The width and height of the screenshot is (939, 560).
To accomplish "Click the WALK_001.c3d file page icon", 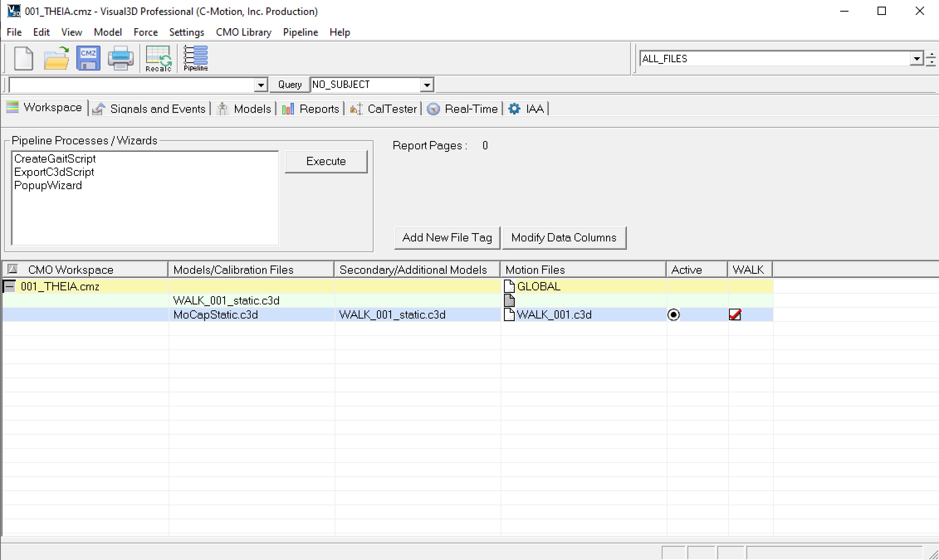I will click(509, 314).
